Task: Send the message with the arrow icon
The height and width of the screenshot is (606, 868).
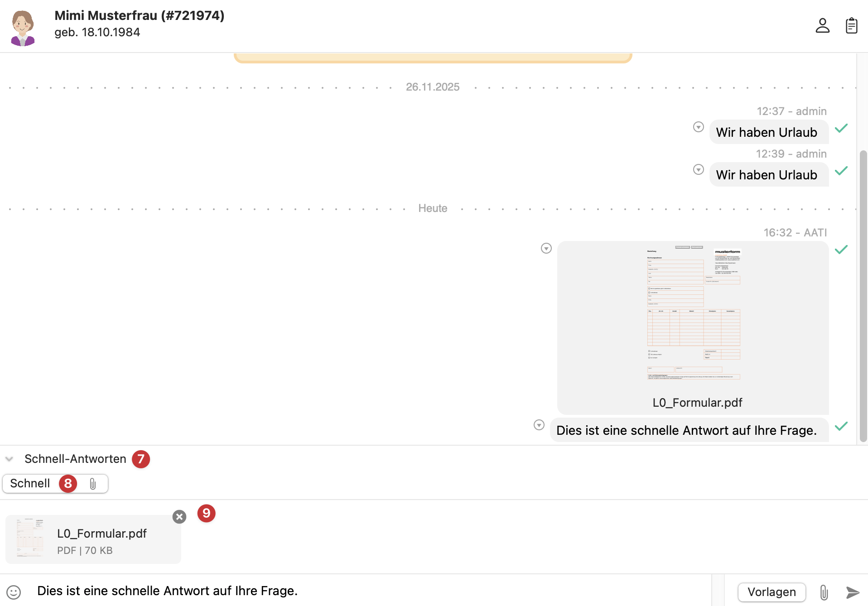Action: [852, 592]
